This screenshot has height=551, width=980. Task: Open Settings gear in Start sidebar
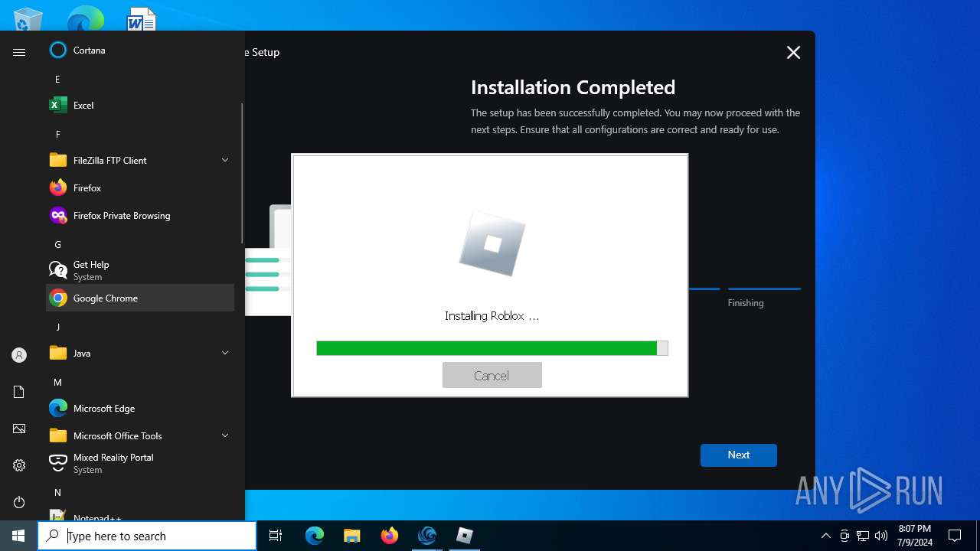pyautogui.click(x=19, y=465)
